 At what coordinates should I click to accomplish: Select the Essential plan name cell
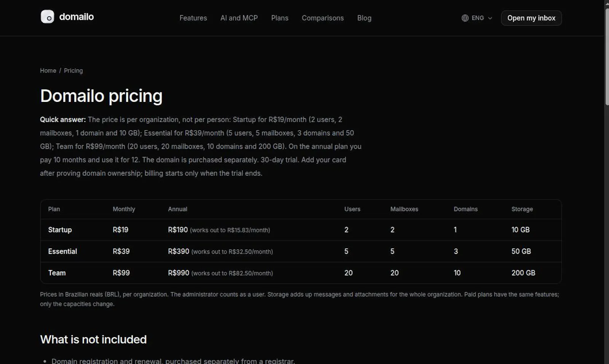(x=62, y=251)
